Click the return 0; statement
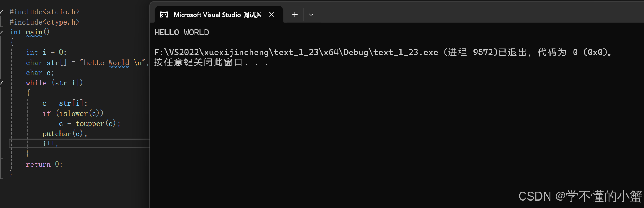 click(x=44, y=164)
